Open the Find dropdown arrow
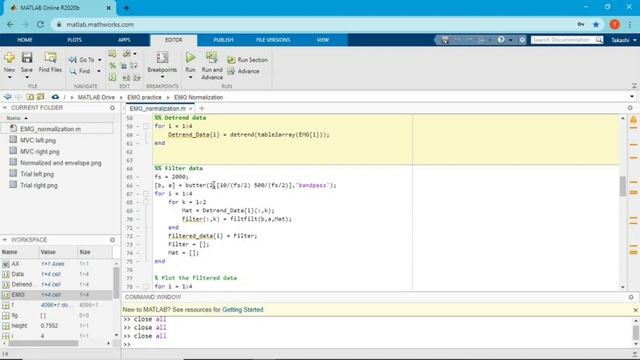The width and height of the screenshot is (640, 360). (x=99, y=71)
